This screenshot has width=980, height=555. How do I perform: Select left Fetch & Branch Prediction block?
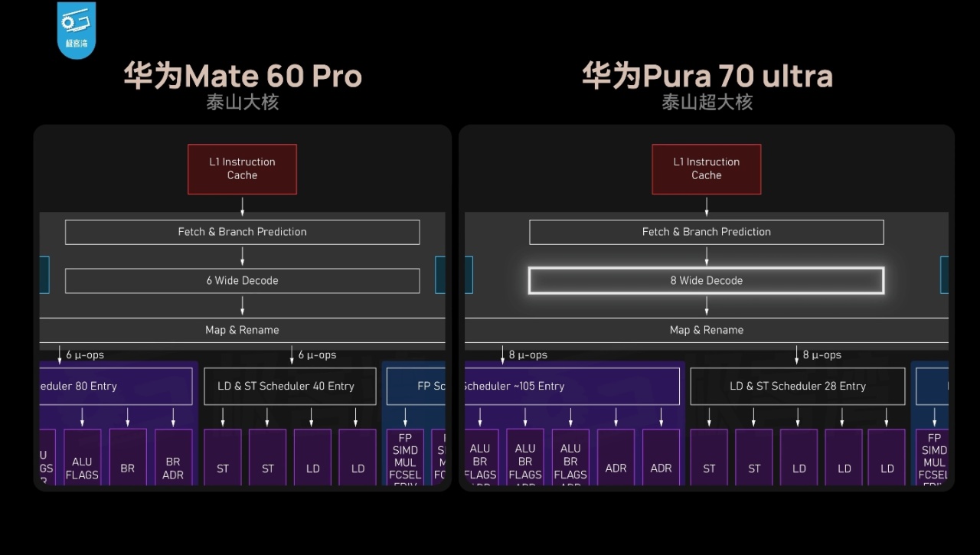(x=242, y=232)
